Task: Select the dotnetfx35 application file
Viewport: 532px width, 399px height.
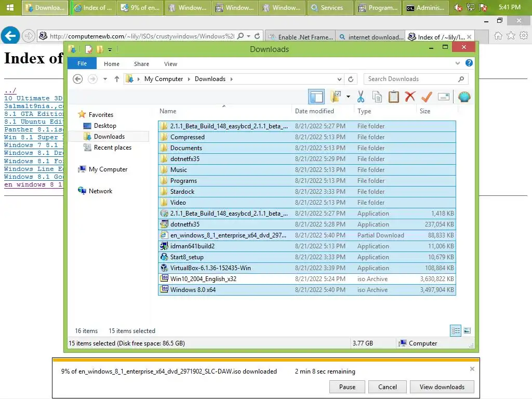Action: click(x=307, y=224)
